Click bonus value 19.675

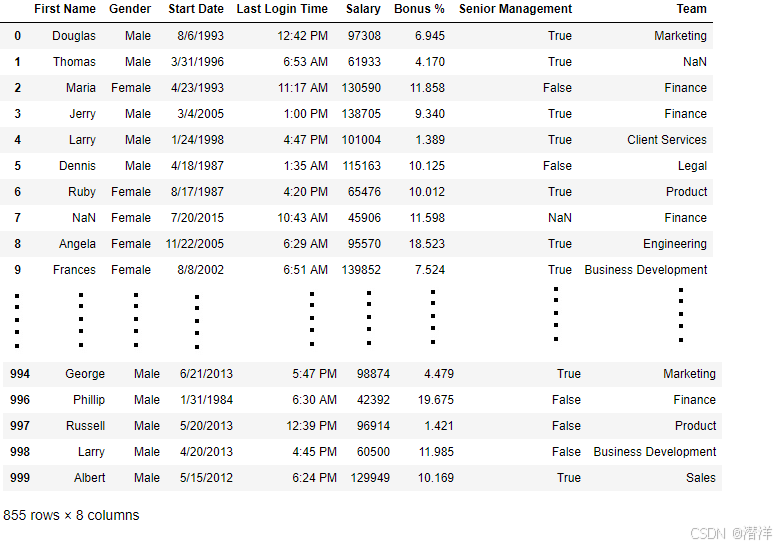pos(436,400)
